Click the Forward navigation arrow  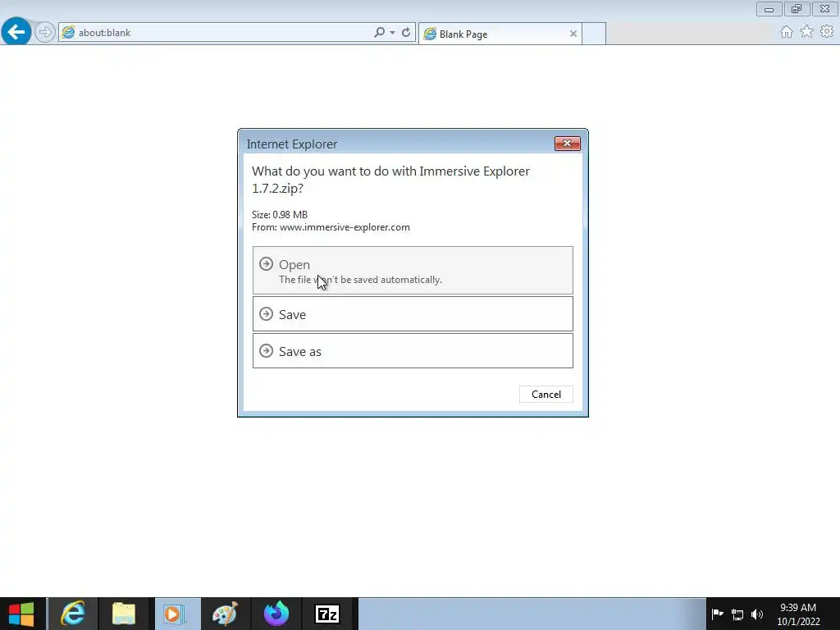45,32
